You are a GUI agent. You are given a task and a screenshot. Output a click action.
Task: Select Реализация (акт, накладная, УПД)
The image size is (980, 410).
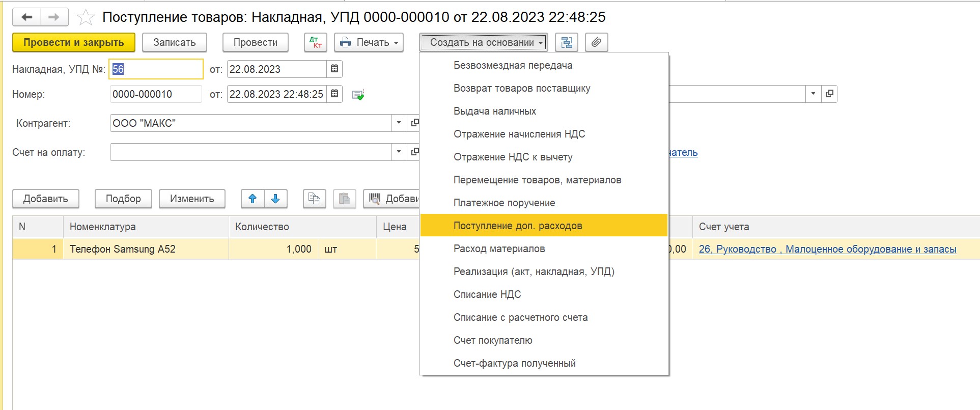544,271
